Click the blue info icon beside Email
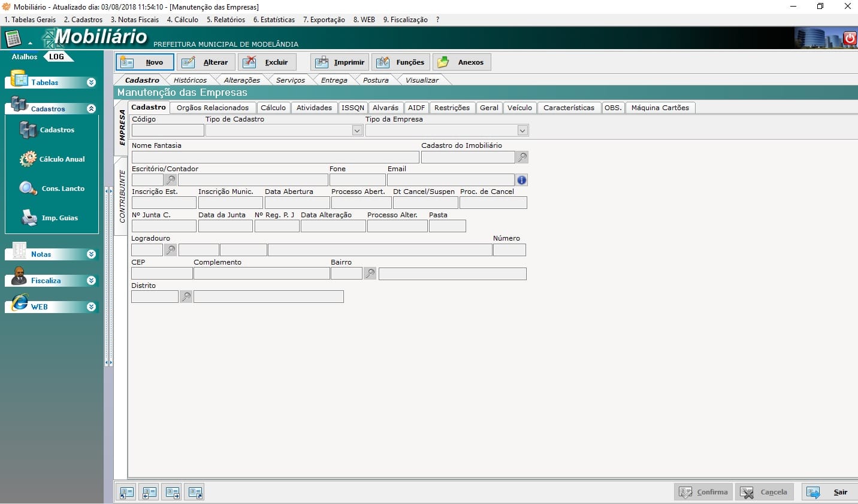This screenshot has height=504, width=858. tap(521, 180)
